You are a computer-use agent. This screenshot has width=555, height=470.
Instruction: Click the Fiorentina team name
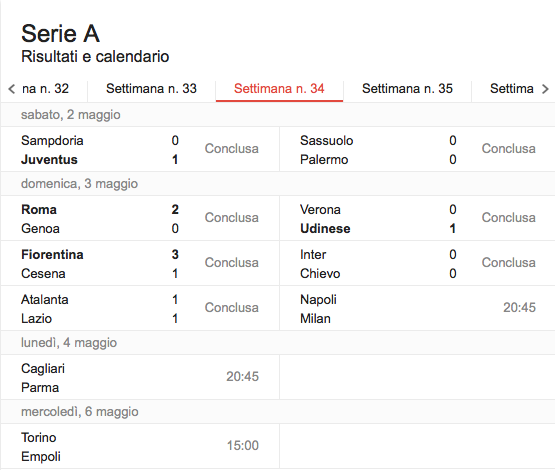[x=52, y=254]
